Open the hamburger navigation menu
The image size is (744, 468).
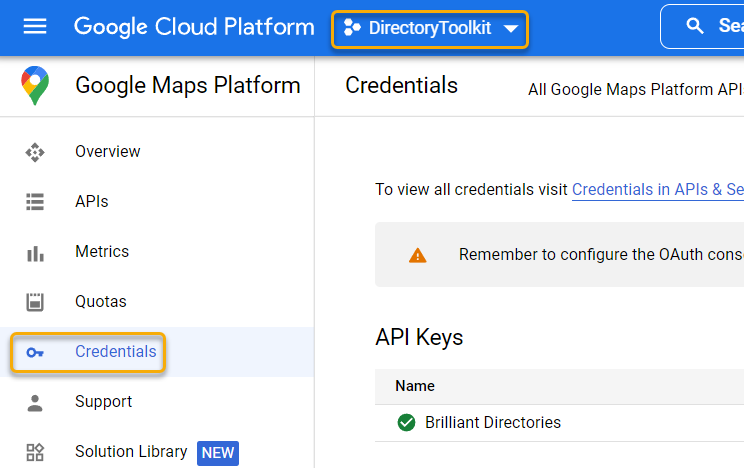tap(35, 26)
